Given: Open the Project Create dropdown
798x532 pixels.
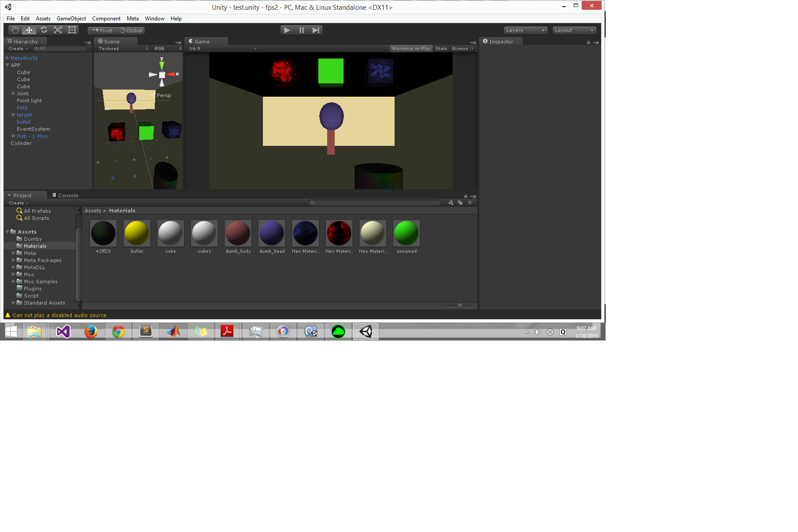Looking at the screenshot, I should (19, 203).
